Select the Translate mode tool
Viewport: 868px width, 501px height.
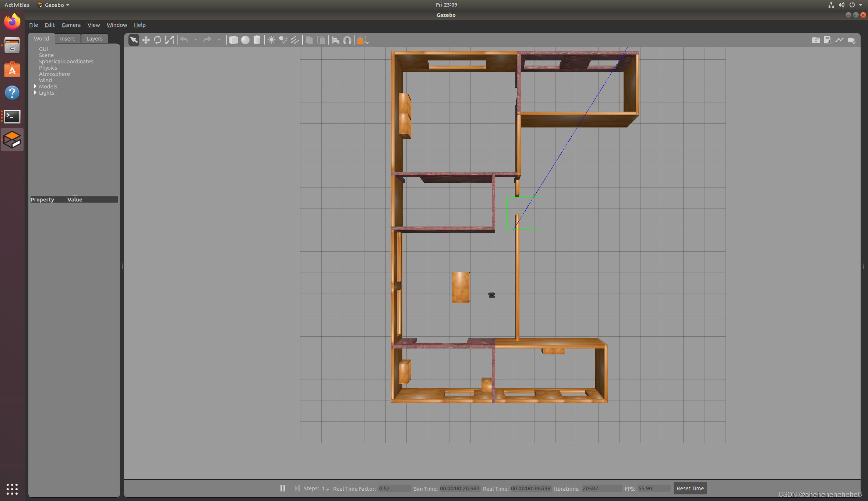click(146, 40)
